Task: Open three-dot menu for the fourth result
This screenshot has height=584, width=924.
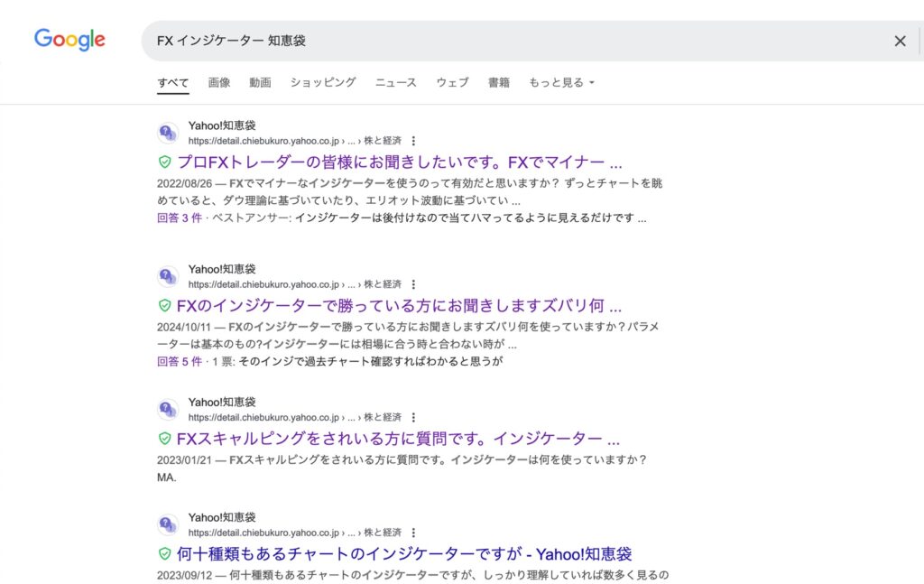Action: click(413, 533)
